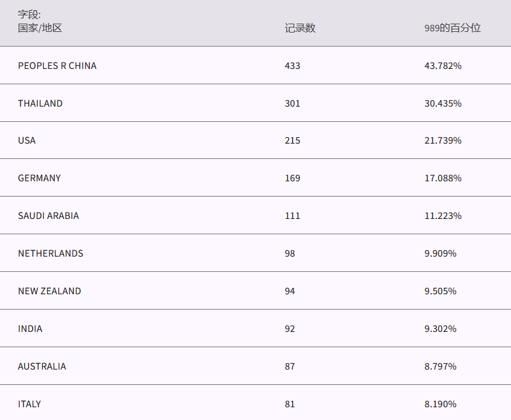The image size is (511, 420).
Task: Select the PEOPLES R CHINA row label
Action: click(x=57, y=66)
